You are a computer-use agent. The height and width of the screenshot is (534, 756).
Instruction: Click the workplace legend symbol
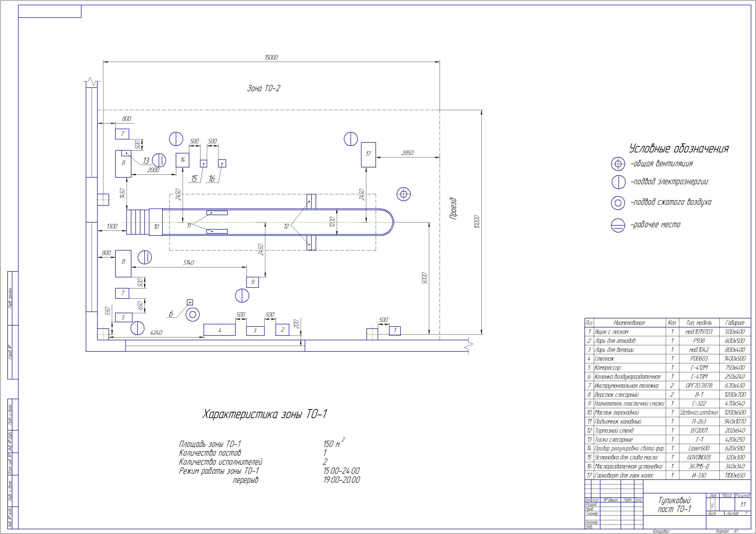pos(618,226)
